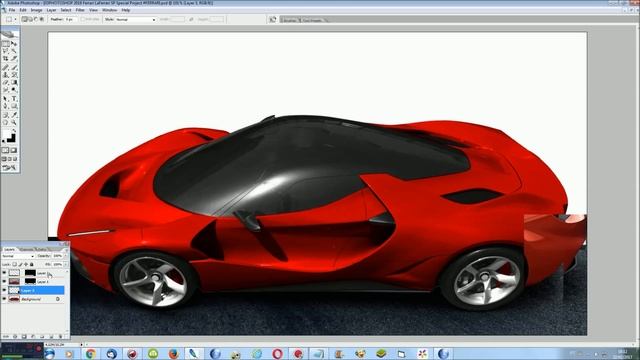Open the Layer menu
Screen dimensions: 640x360
click(x=51, y=10)
